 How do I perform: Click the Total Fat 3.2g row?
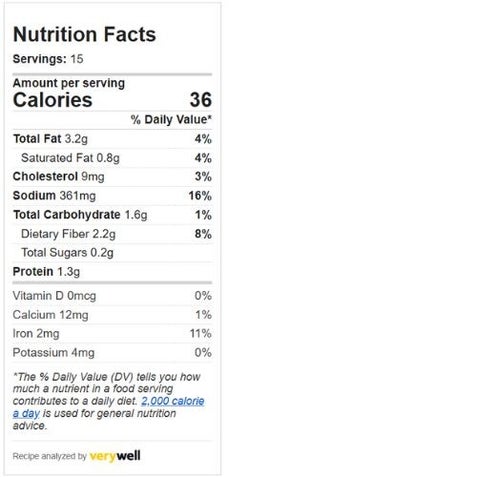[112, 139]
